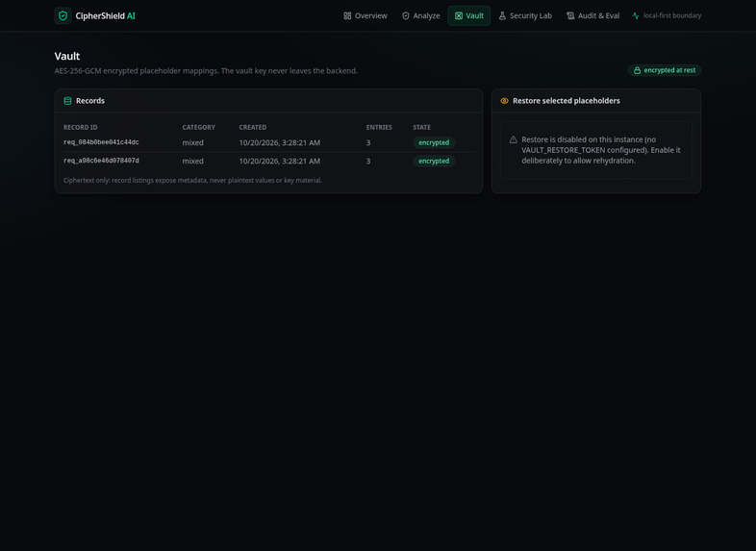The height and width of the screenshot is (551, 756).
Task: Click the encrypted at rest badge text
Action: click(x=669, y=70)
